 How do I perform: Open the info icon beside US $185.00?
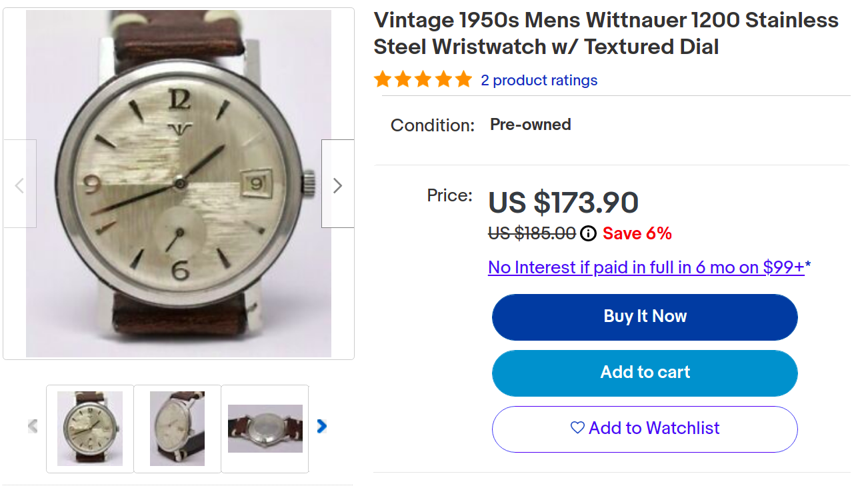[588, 233]
